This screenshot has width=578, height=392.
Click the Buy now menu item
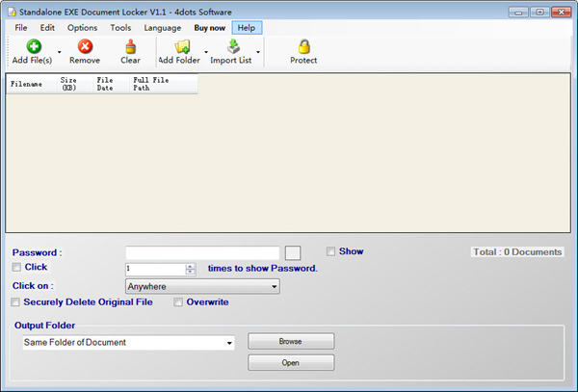[209, 28]
